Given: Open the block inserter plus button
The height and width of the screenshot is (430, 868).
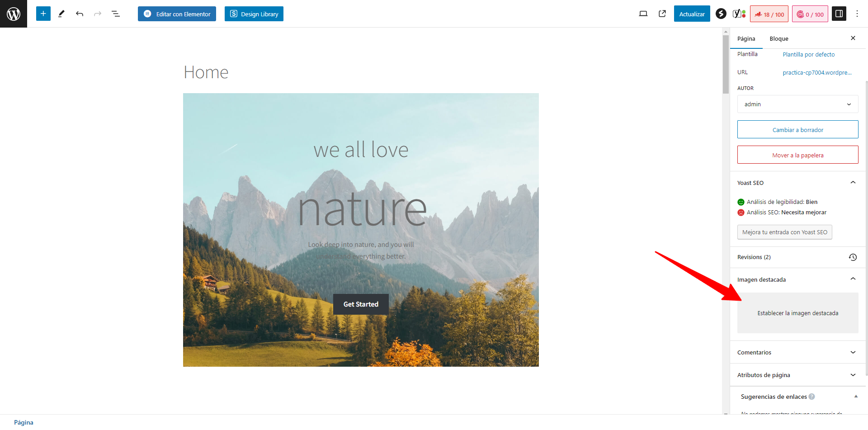Looking at the screenshot, I should point(43,14).
